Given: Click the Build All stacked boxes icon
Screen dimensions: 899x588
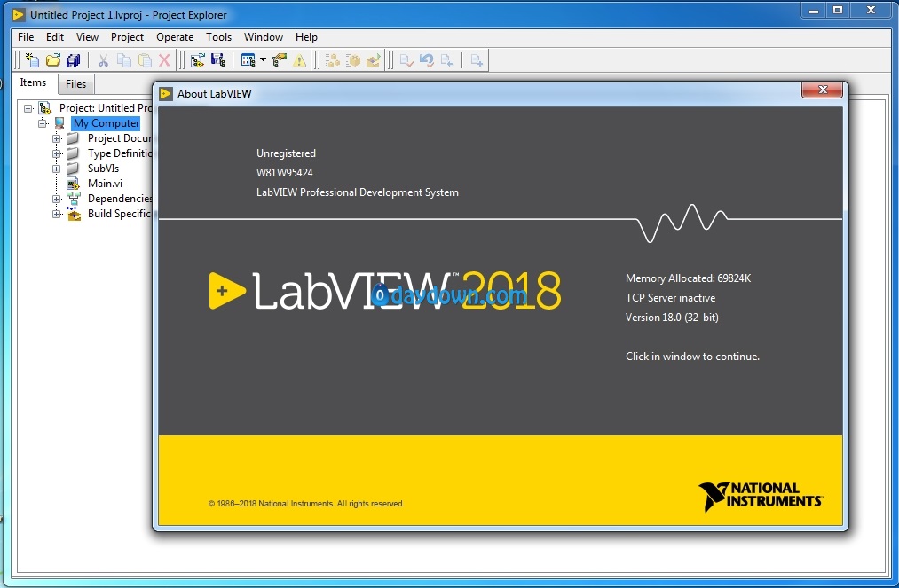Looking at the screenshot, I should pyautogui.click(x=333, y=60).
